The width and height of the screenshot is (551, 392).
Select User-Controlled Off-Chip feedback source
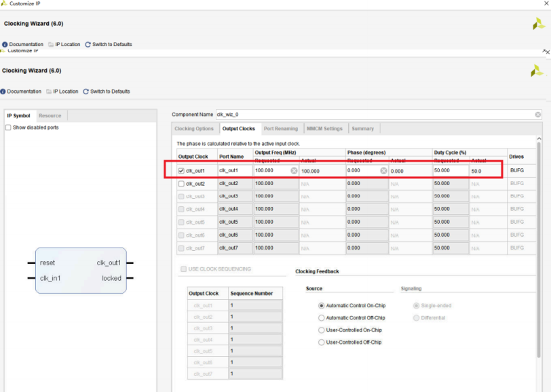(x=322, y=342)
